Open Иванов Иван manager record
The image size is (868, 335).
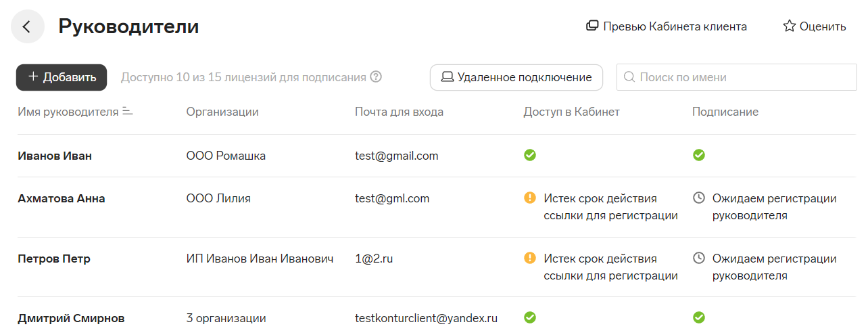coord(55,156)
